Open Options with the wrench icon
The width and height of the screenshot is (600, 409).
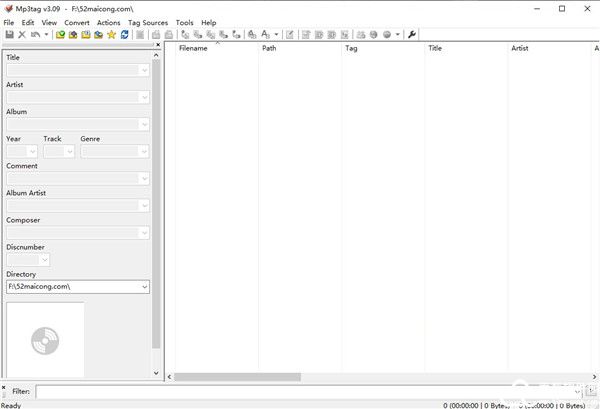click(412, 35)
